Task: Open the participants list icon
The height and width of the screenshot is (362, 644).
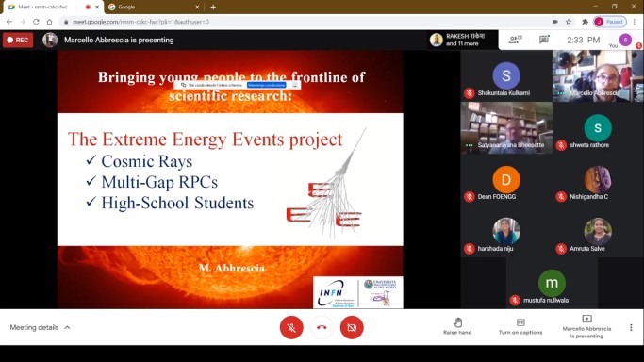Action: pyautogui.click(x=515, y=40)
